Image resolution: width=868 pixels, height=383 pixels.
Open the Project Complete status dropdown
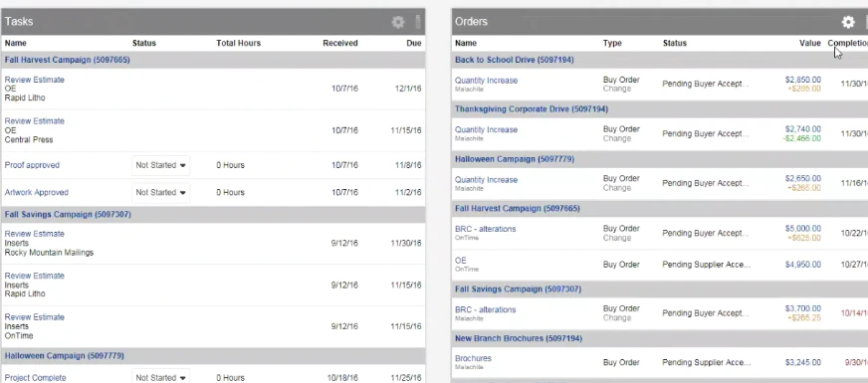point(160,377)
